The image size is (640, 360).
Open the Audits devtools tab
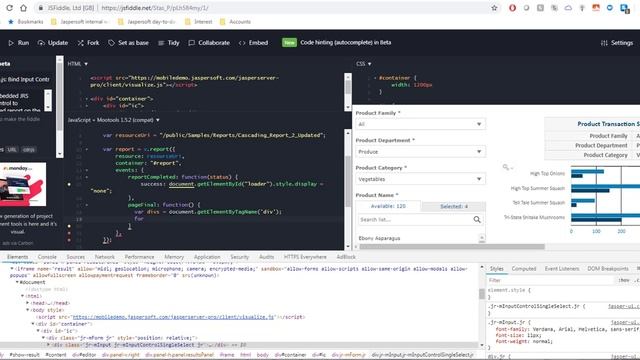tap(267, 257)
